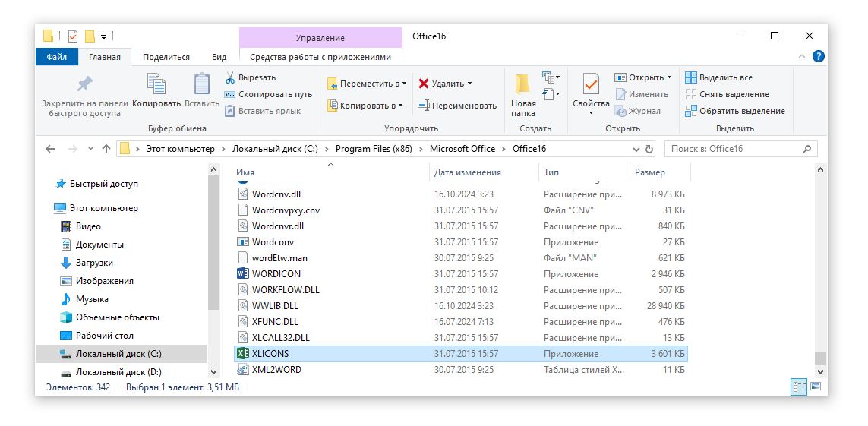Viewport: 868px width, 426px height.
Task: Click Снять выделение
Action: click(727, 95)
